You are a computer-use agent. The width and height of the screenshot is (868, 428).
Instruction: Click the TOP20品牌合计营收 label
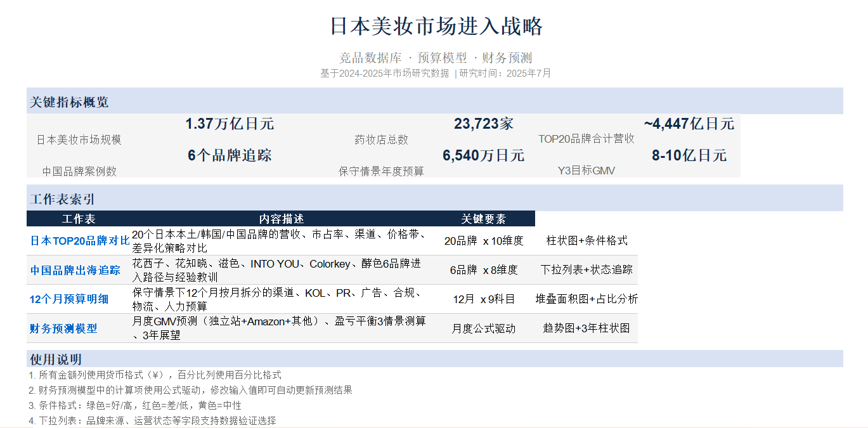click(x=586, y=139)
